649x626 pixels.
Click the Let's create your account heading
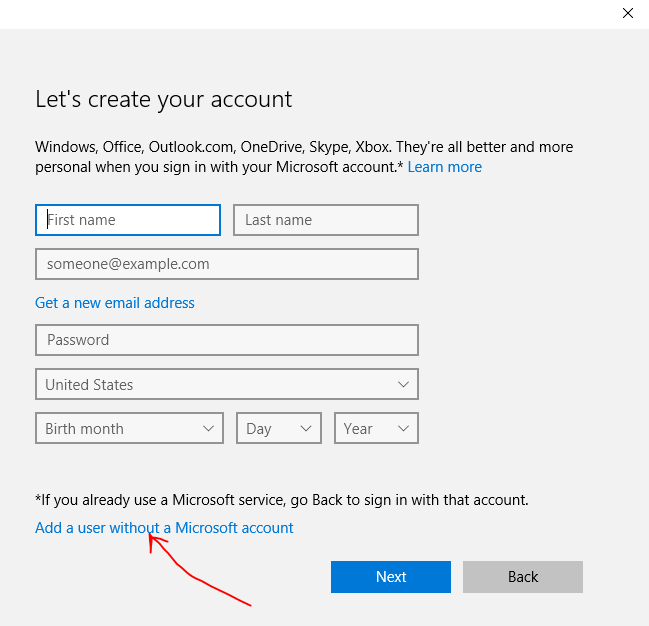point(163,99)
